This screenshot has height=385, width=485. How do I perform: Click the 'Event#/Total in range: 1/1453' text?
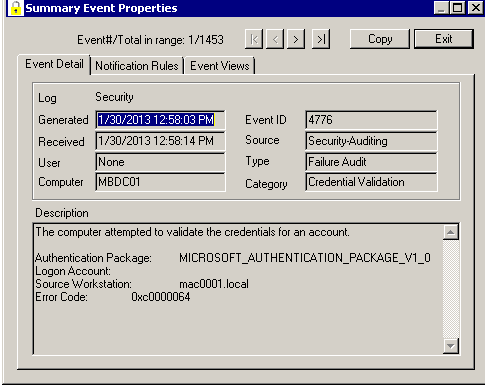click(x=150, y=40)
